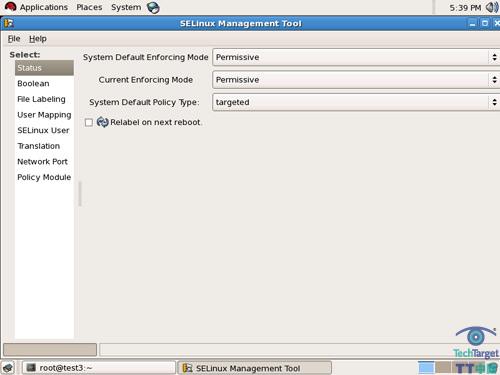Select Translation in the sidebar
This screenshot has width=500, height=375.
pos(44,146)
